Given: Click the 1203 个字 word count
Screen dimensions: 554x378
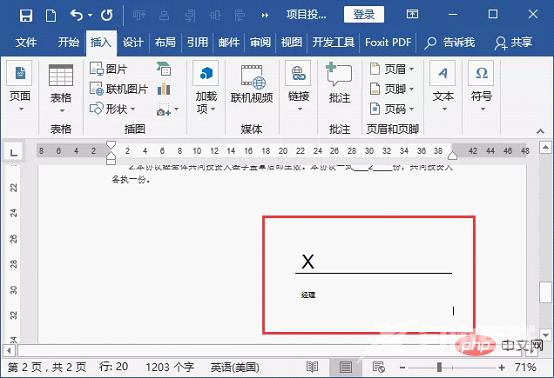Looking at the screenshot, I should pos(170,367).
